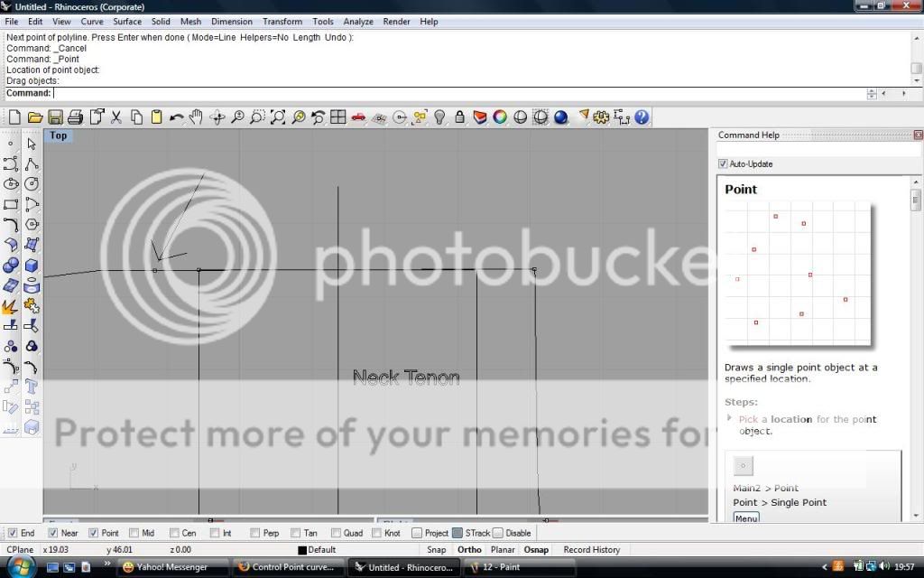Expand the Steps disclosure triangle
Screen dimensions: 924x578
pyautogui.click(x=729, y=418)
